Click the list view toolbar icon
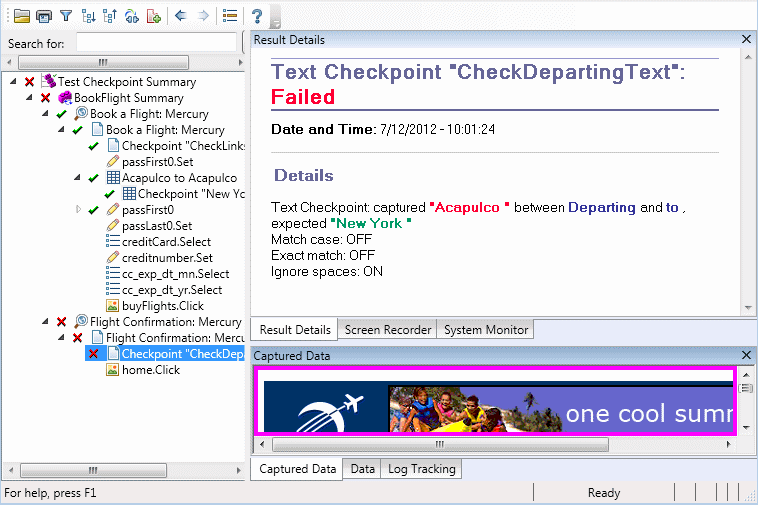Screen dimensions: 758x505 [230, 16]
